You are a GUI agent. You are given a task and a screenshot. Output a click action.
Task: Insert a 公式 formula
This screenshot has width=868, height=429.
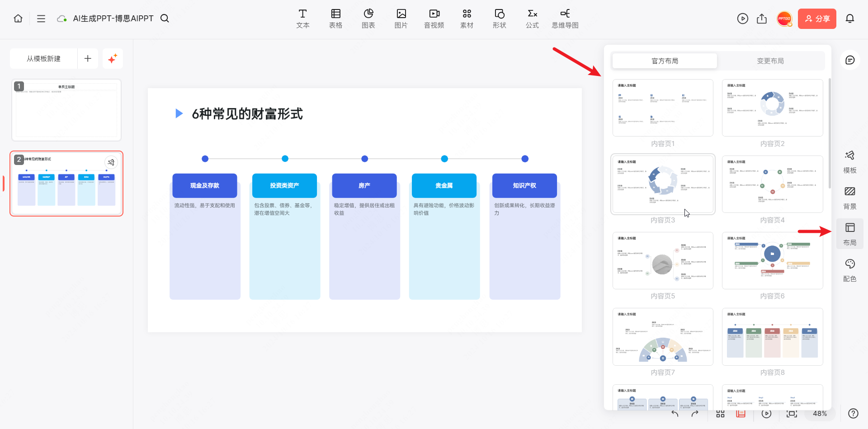click(x=533, y=19)
